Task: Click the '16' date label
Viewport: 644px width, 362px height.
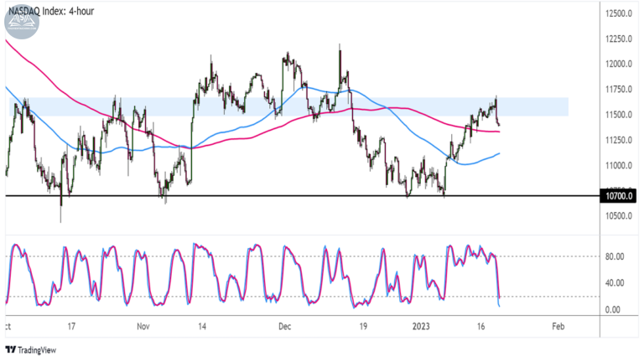Action: coord(481,327)
